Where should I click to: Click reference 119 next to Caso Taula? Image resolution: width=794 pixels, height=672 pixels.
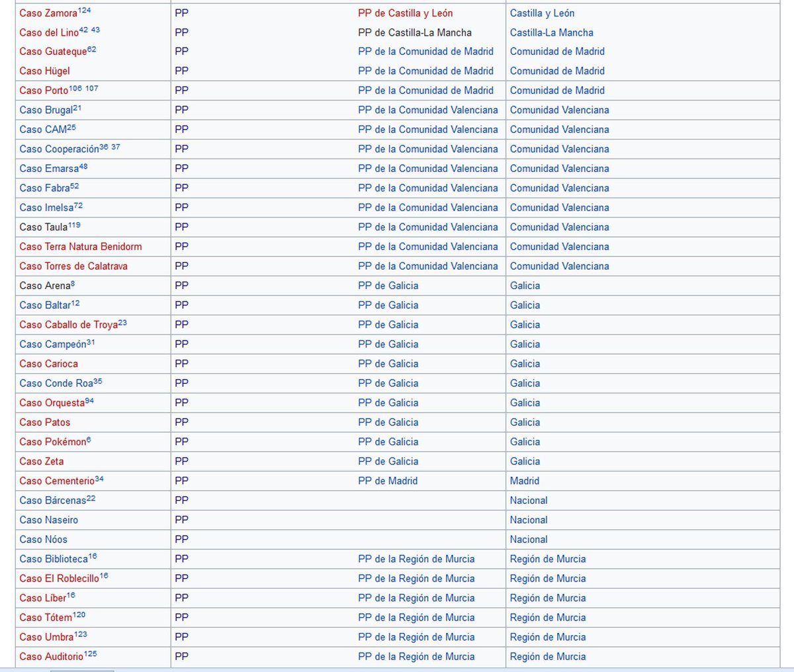tap(74, 225)
